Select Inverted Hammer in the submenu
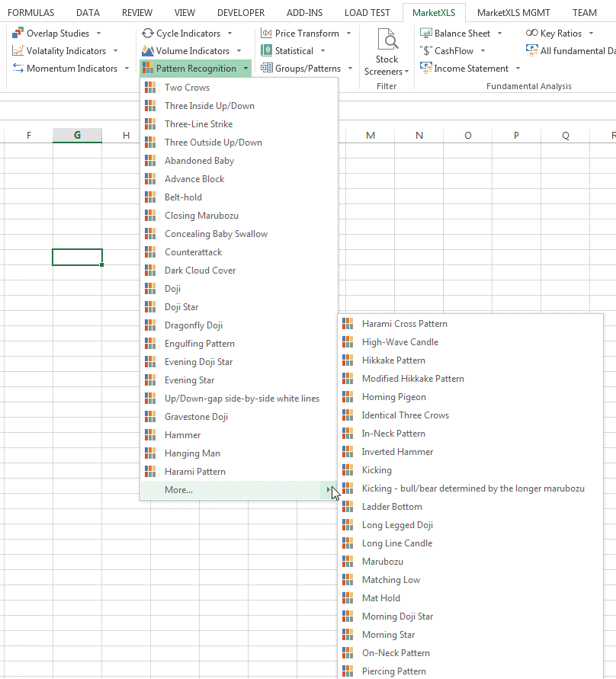This screenshot has width=616, height=679. click(x=470, y=452)
